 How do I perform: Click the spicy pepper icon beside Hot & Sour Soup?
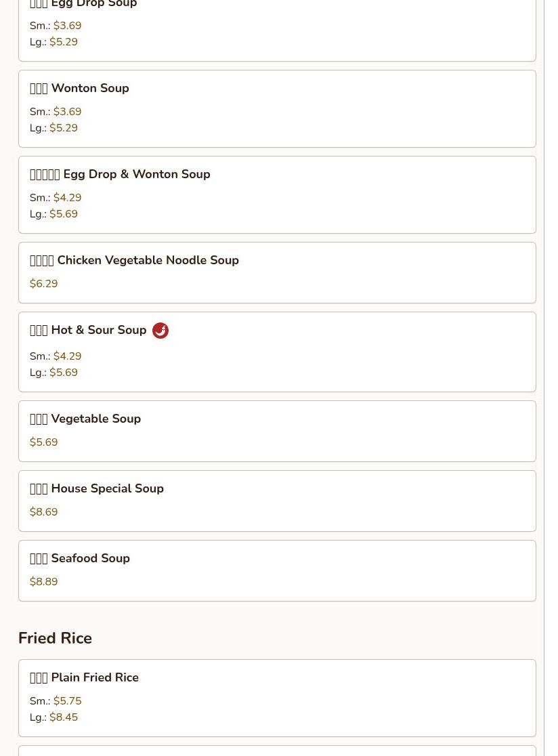160,331
